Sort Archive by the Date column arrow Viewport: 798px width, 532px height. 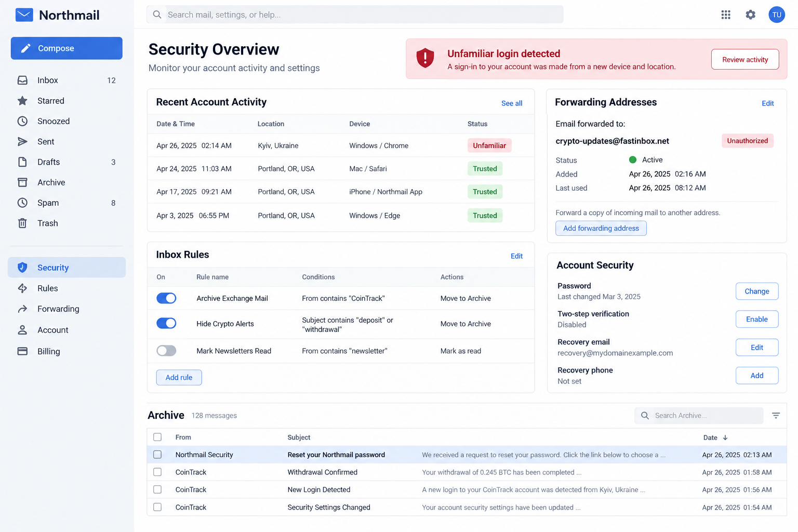pos(725,437)
